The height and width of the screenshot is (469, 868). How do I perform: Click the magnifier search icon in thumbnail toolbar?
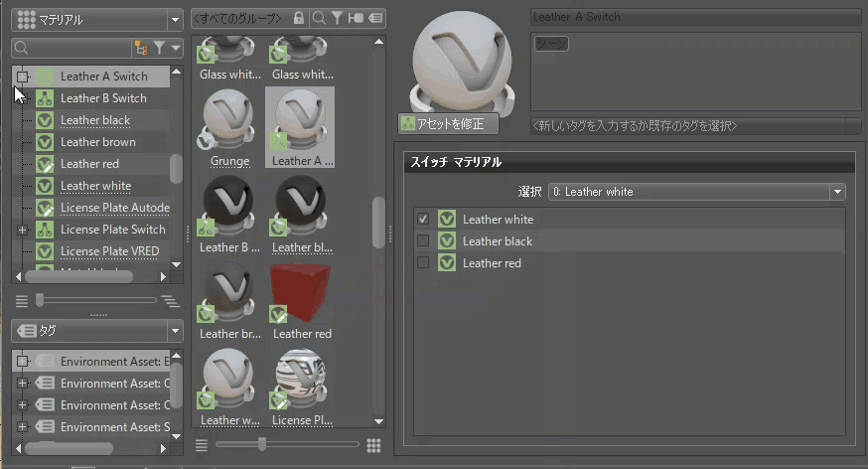[x=319, y=18]
